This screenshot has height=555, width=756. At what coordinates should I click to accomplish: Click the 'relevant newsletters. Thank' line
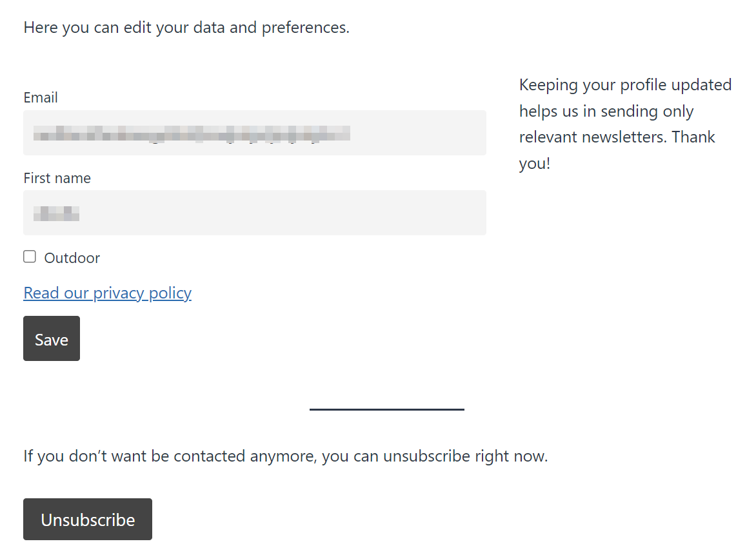tap(617, 137)
